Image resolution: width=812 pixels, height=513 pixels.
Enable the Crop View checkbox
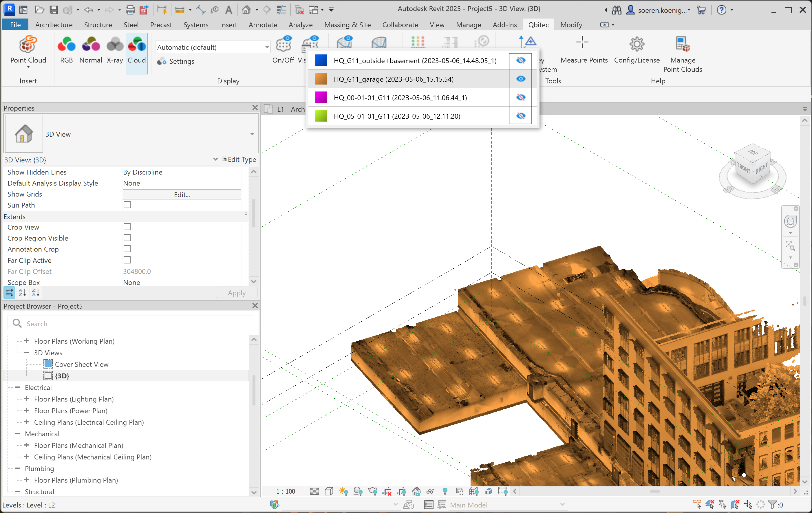[127, 227]
